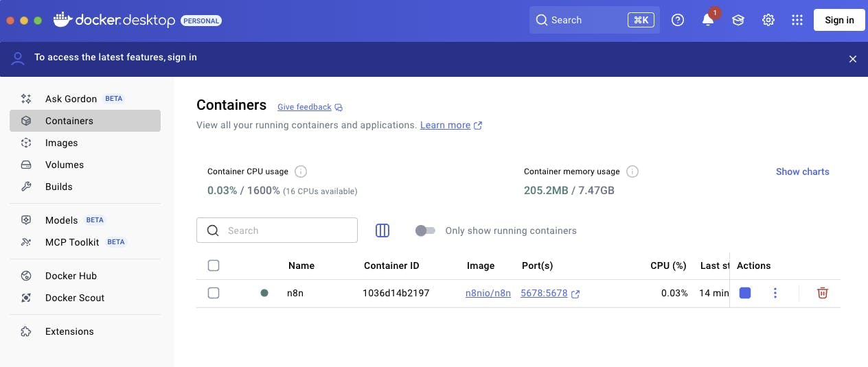Open the Settings gear icon
This screenshot has width=868, height=367.
coord(768,20)
